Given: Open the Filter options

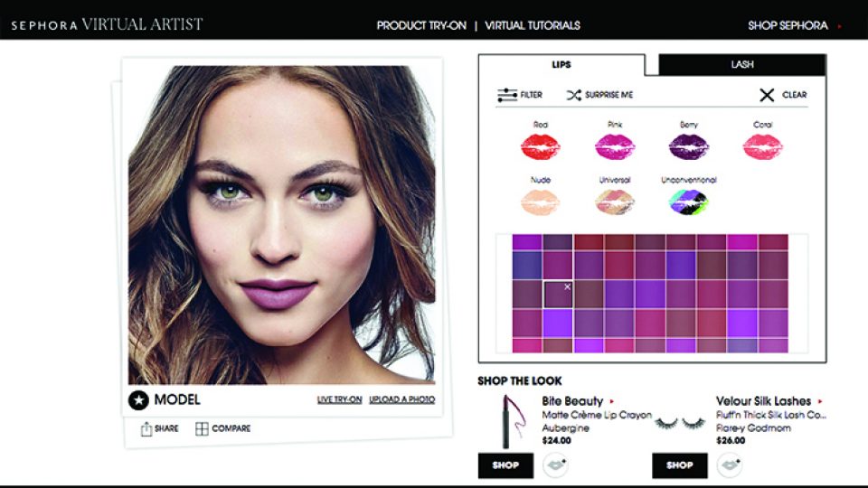Looking at the screenshot, I should [x=520, y=95].
